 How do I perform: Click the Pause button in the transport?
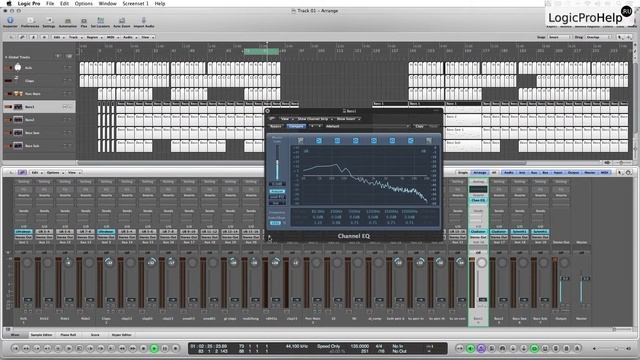coord(165,348)
